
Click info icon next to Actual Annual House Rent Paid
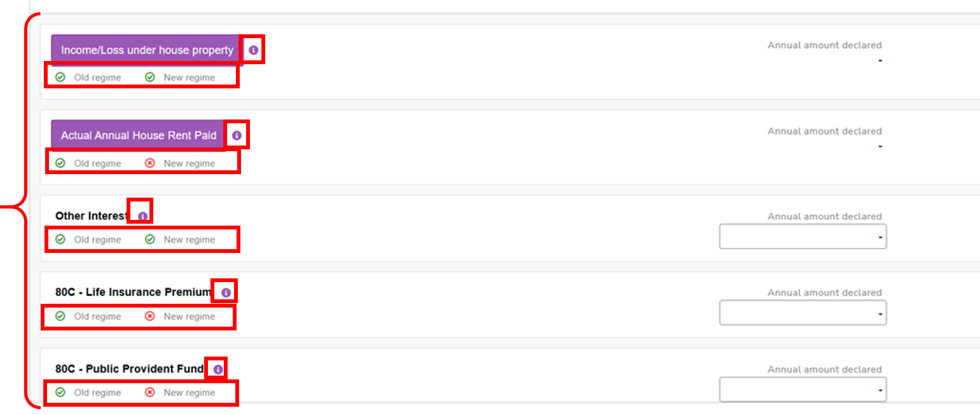(237, 135)
